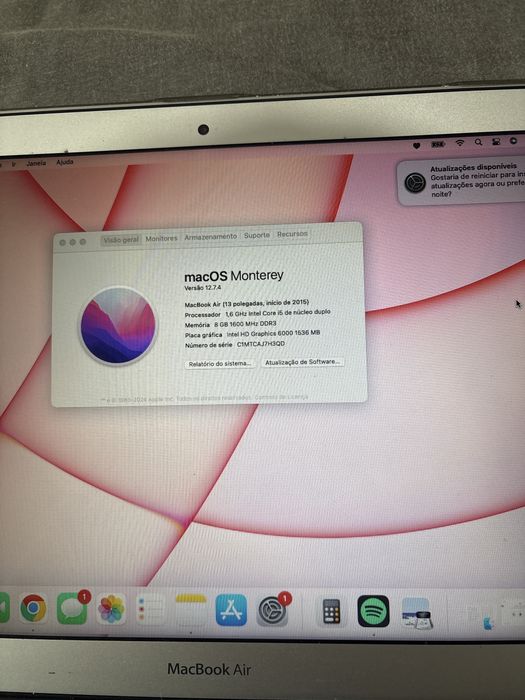525x700 pixels.
Task: Minimize the About This Mac window
Action: [x=72, y=242]
